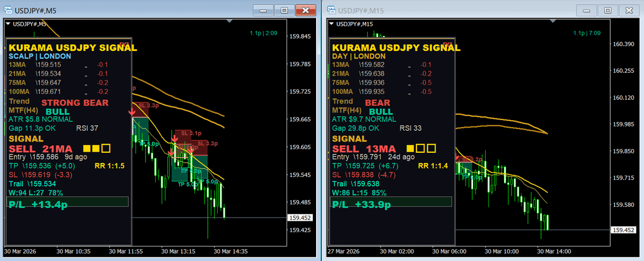Viewport: 644px width, 261px height.
Task: Minimize the USDJPY#,M15 chart window
Action: (x=586, y=10)
